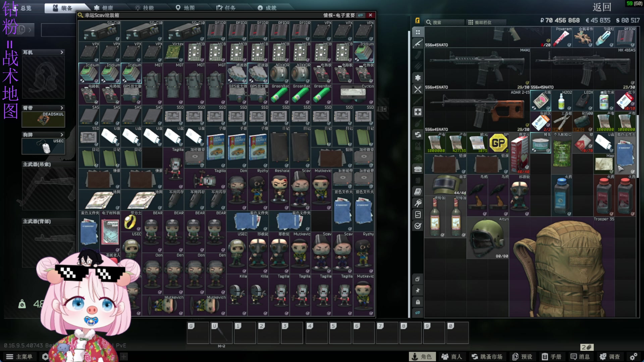Expand the 臂带 armband slot arrow
Viewport: 644px width, 362px height.
62,108
